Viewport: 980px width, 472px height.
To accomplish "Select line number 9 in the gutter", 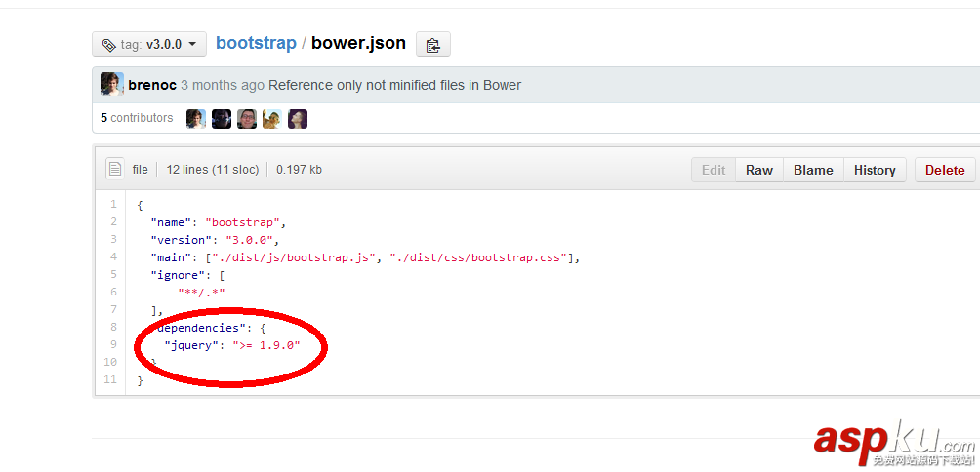I will click(x=113, y=344).
